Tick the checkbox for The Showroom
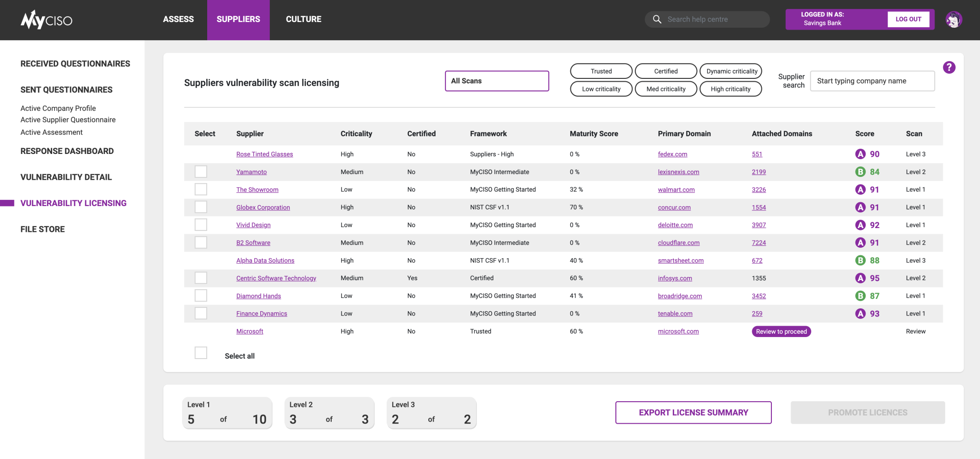980x459 pixels. click(x=201, y=189)
